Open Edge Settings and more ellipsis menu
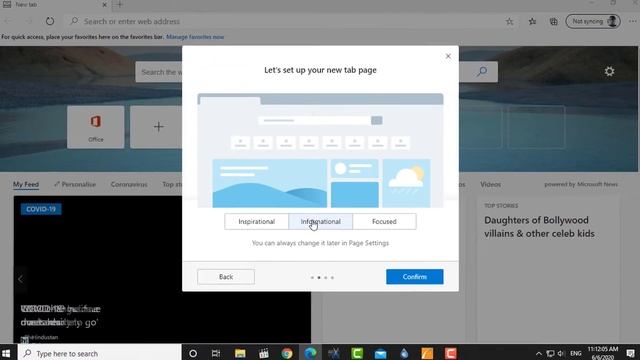The image size is (640, 360). 632,21
